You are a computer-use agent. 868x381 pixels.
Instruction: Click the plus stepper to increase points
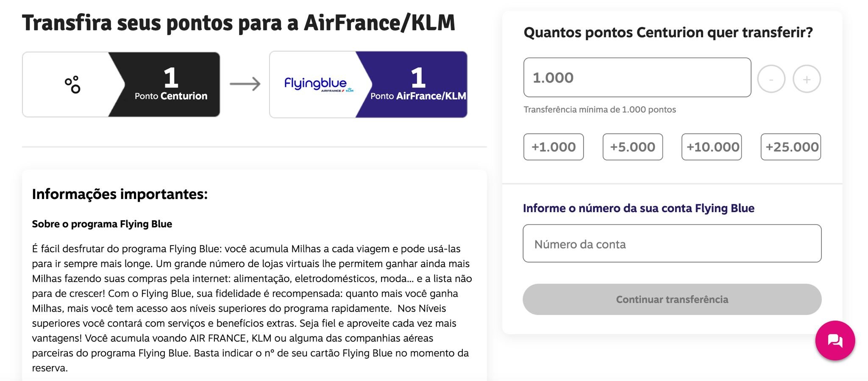click(807, 79)
